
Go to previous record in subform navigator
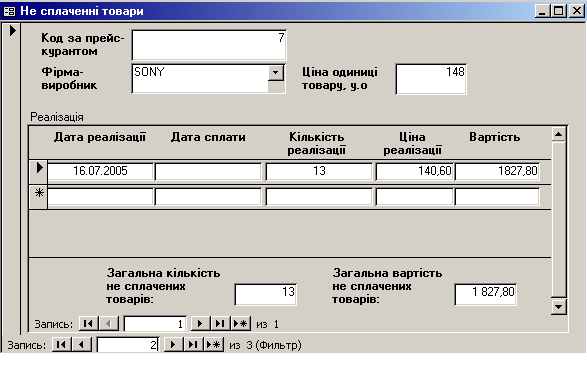click(x=109, y=323)
